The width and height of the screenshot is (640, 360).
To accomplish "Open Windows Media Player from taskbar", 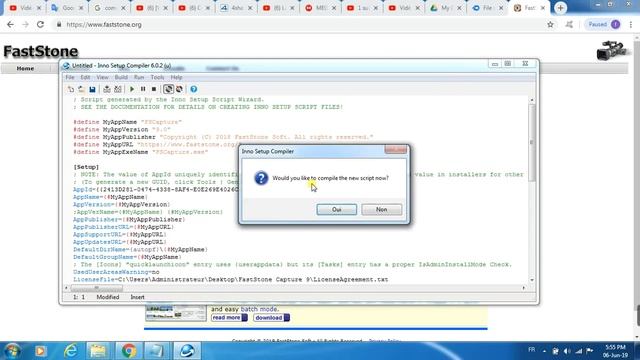I will (40, 351).
